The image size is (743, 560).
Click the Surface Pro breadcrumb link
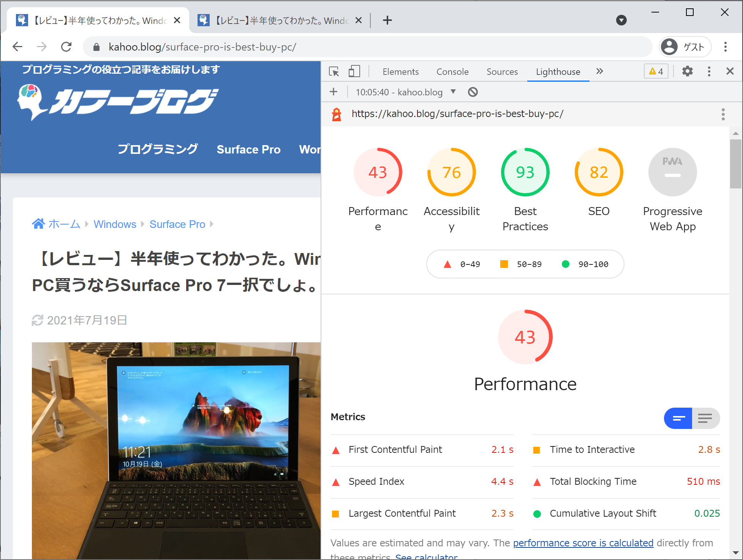pyautogui.click(x=177, y=224)
